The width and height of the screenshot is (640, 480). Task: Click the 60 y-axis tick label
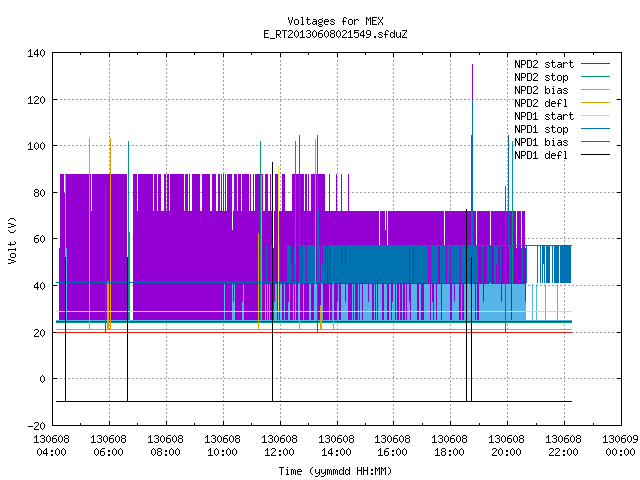[x=39, y=239]
